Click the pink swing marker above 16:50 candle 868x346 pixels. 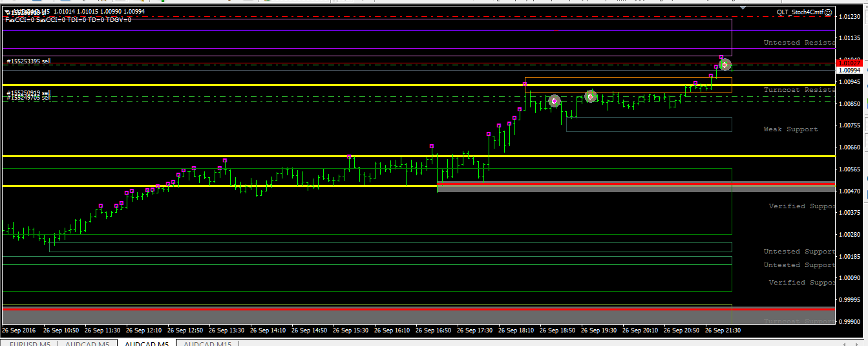click(432, 146)
